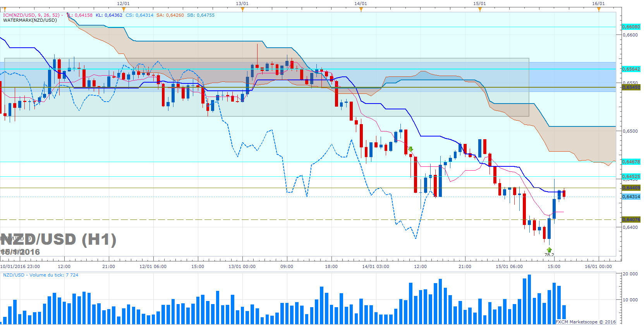Select the orange day marker under 13/01
Image resolution: width=644 pixels, height=325 pixels.
pos(242,9)
